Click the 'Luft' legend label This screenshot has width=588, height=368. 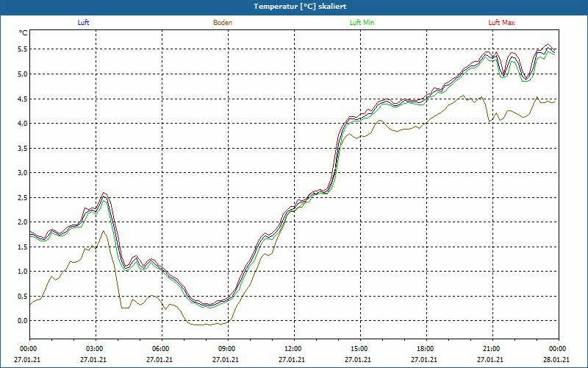pyautogui.click(x=83, y=23)
